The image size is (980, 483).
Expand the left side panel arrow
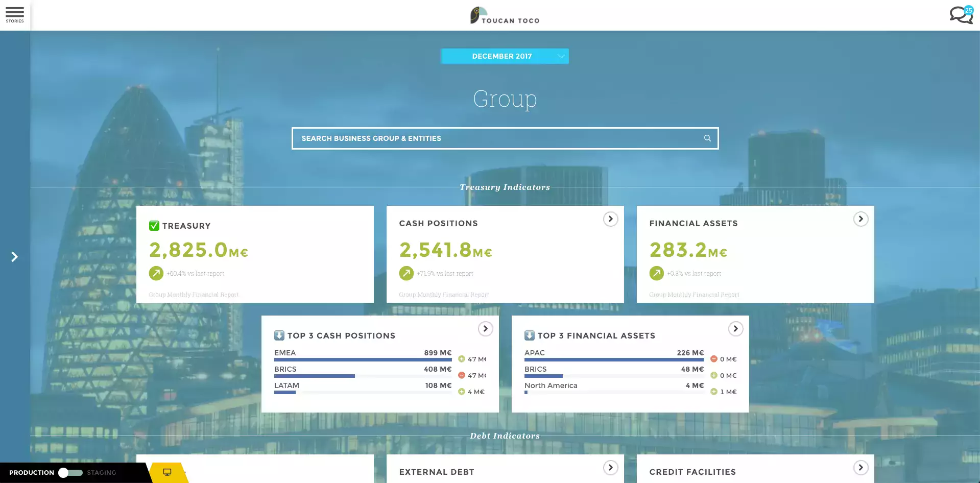15,257
